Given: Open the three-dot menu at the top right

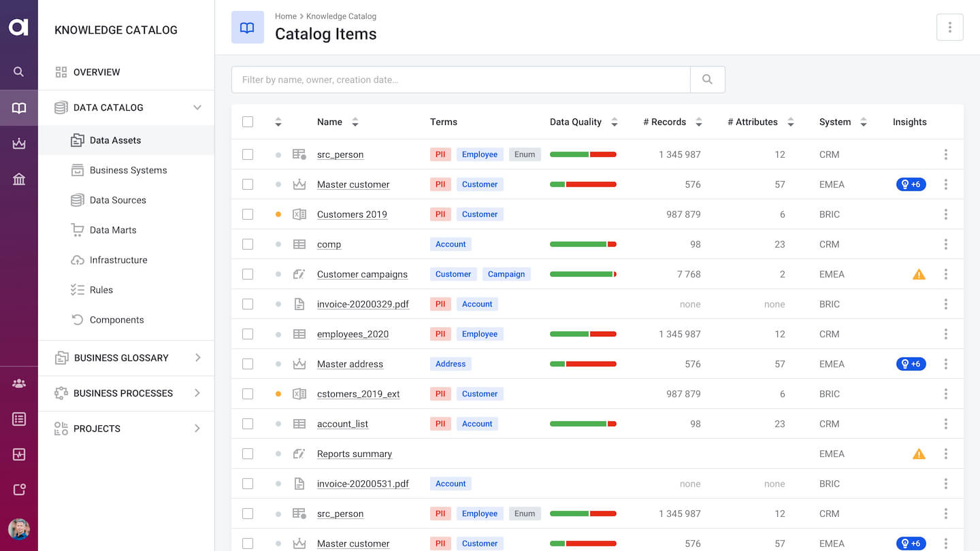Looking at the screenshot, I should [x=949, y=27].
